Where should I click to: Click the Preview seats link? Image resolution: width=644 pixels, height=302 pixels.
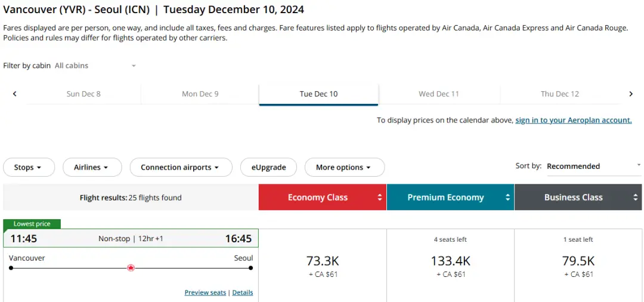(x=205, y=292)
